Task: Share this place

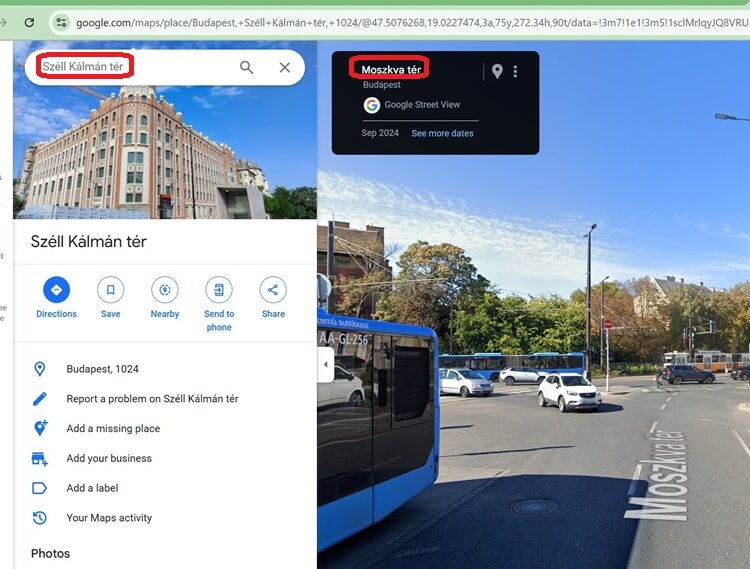Action: pyautogui.click(x=273, y=290)
